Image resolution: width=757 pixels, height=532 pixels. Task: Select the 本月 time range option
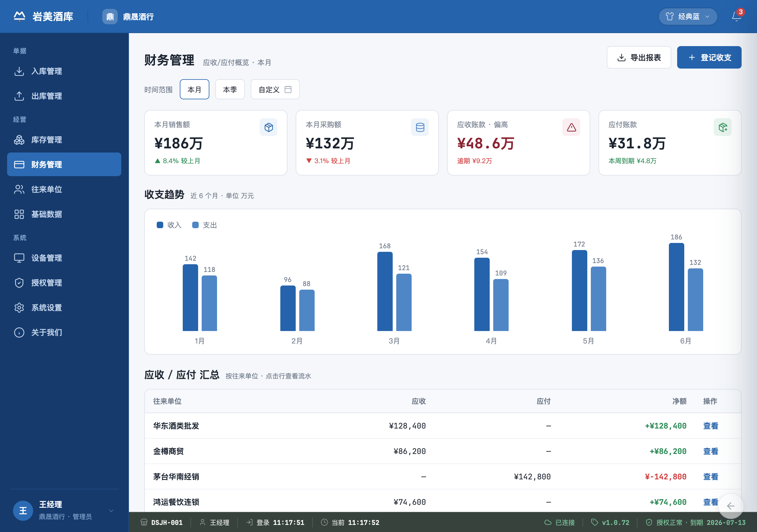tap(194, 89)
